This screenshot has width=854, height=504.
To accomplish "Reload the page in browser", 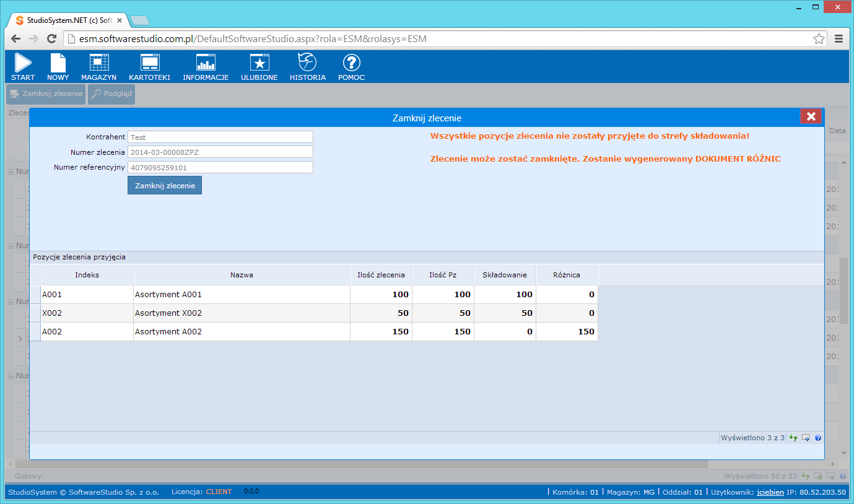I will point(52,38).
